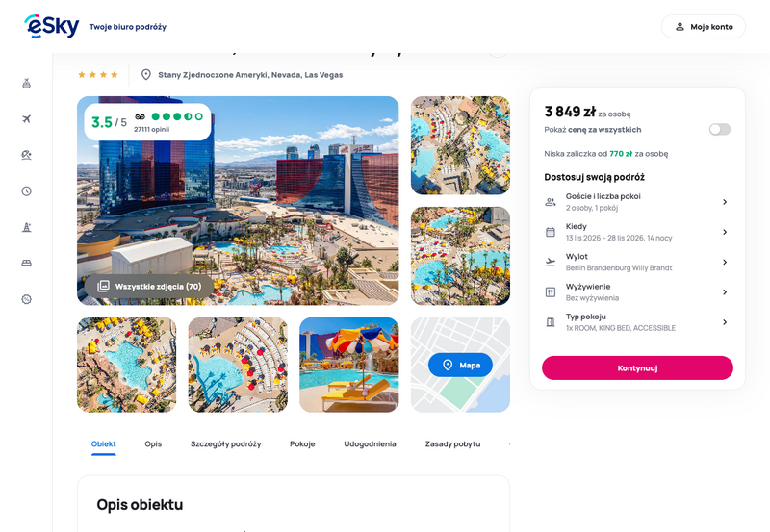
Task: Click the city break tower sidebar icon
Action: pos(27,227)
